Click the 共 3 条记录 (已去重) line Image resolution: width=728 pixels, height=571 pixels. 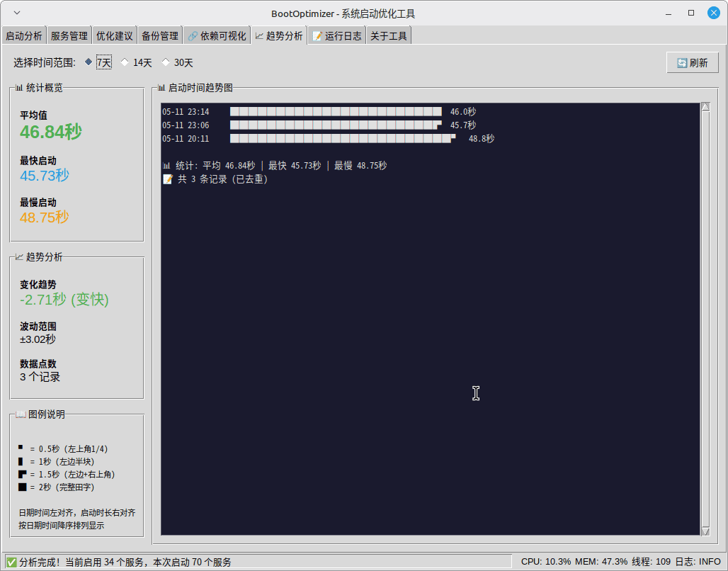[222, 179]
